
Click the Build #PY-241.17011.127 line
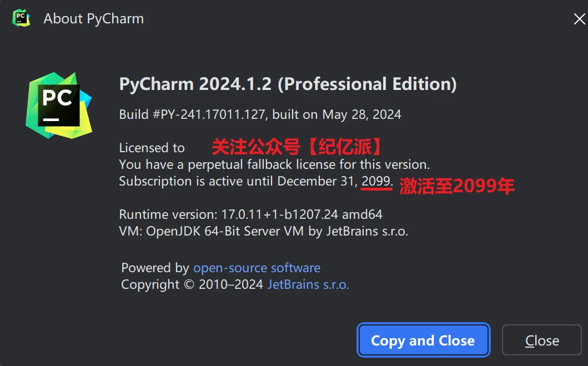[260, 115]
